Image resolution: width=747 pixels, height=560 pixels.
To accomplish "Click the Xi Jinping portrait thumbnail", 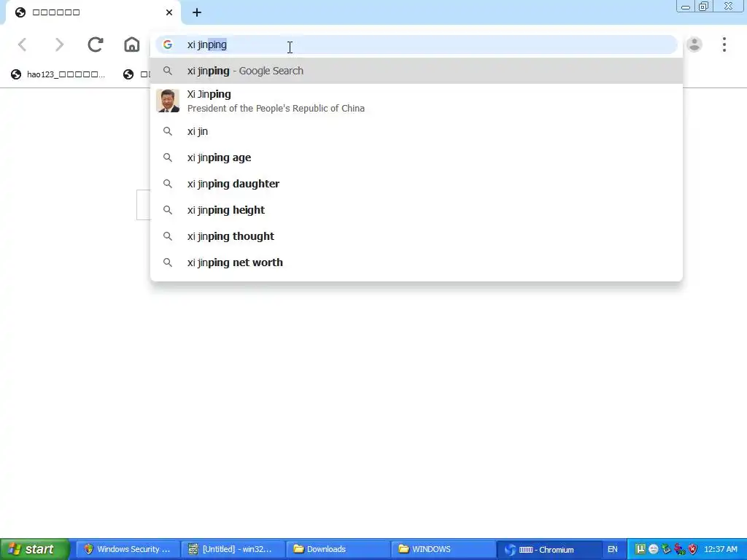I will (x=168, y=101).
